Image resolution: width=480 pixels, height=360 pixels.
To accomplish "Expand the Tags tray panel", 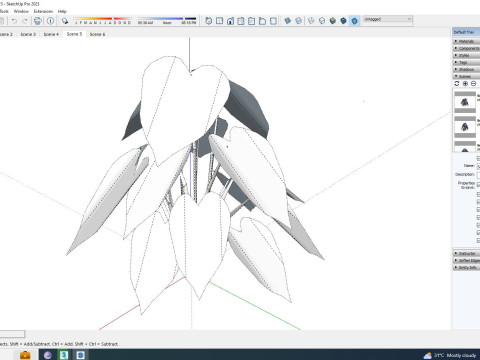I will coord(466,62).
